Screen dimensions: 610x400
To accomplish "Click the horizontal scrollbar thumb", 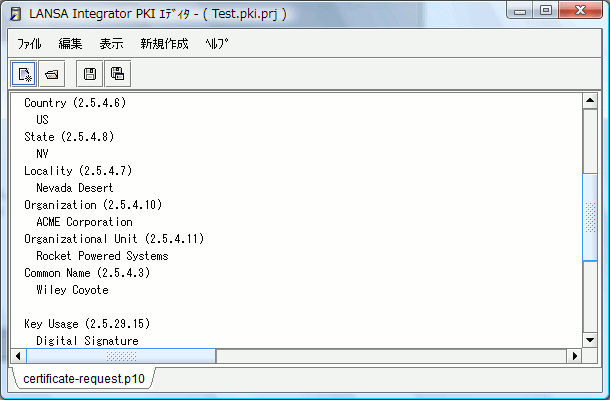I will coord(121,356).
